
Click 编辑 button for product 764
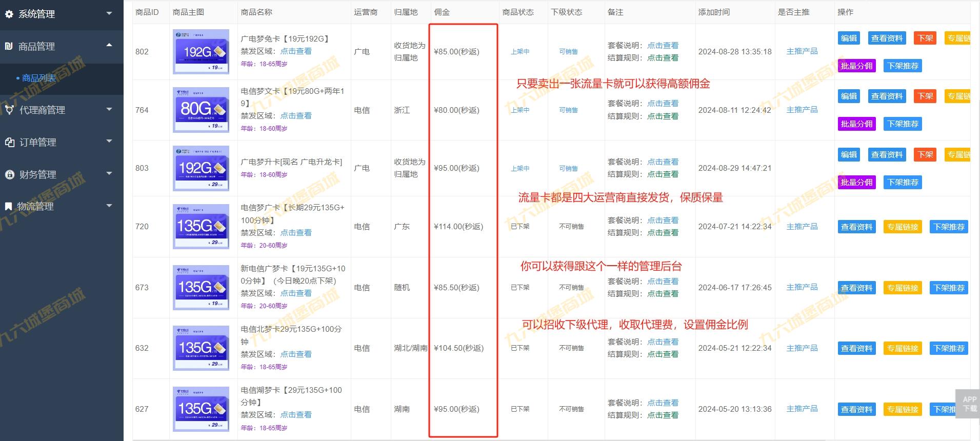tap(849, 96)
